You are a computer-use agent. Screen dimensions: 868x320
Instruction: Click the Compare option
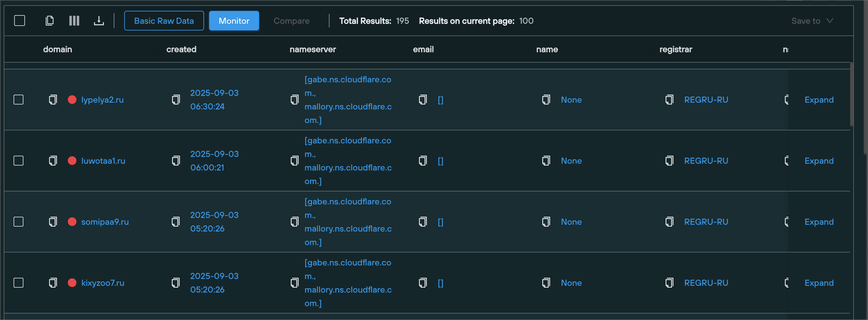pyautogui.click(x=291, y=21)
